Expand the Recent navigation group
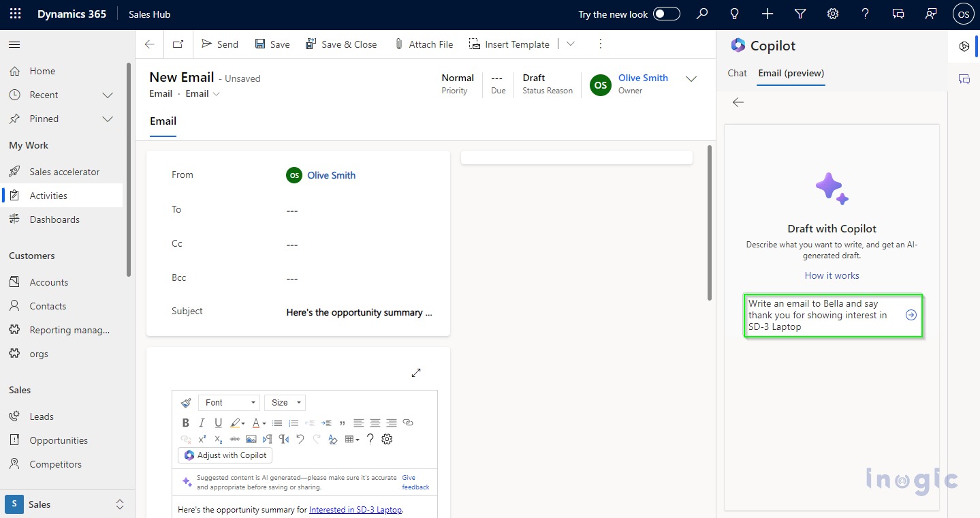Screen dimensions: 980x518 click(x=108, y=95)
